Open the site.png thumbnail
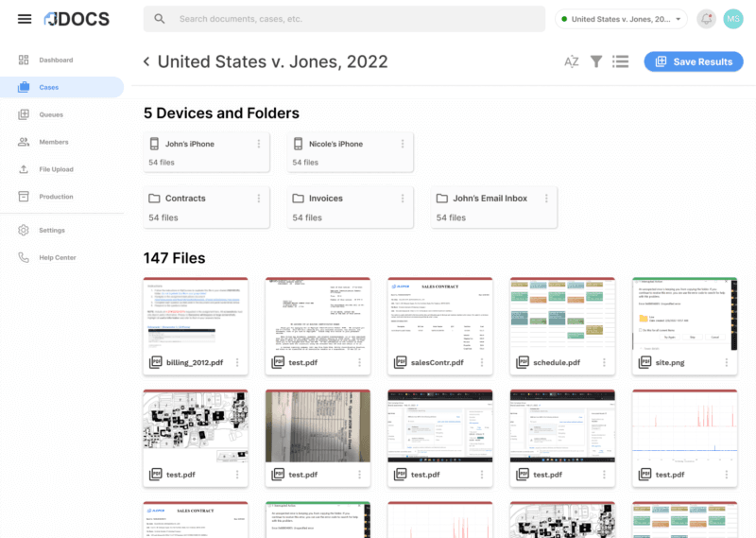Viewport: 756px width, 538px height. pos(684,315)
